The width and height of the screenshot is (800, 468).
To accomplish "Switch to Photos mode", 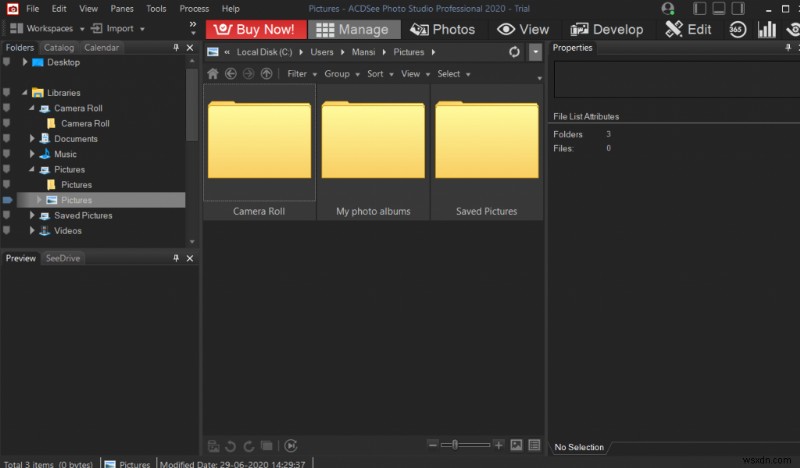I will point(443,30).
